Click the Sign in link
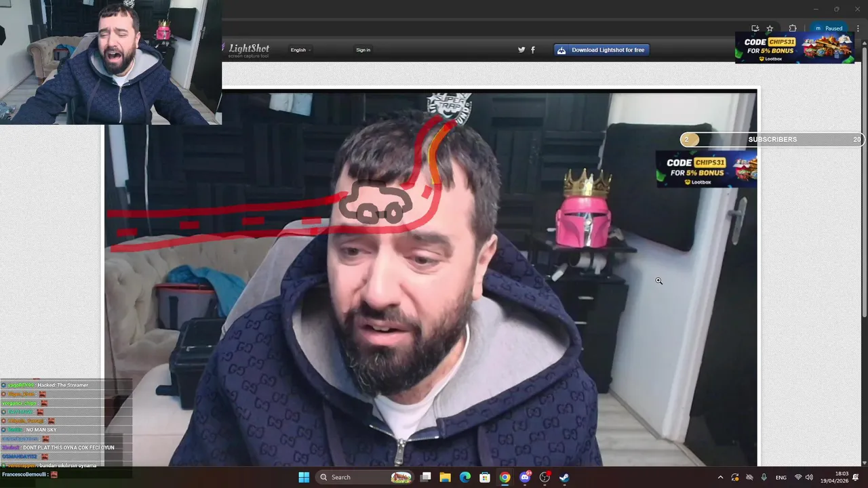Image resolution: width=868 pixels, height=488 pixels. pos(363,50)
